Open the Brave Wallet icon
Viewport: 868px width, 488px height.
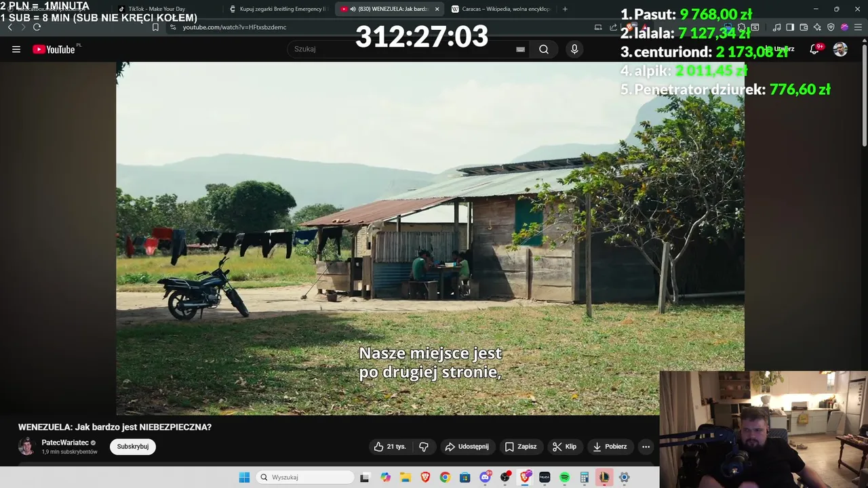tap(804, 27)
